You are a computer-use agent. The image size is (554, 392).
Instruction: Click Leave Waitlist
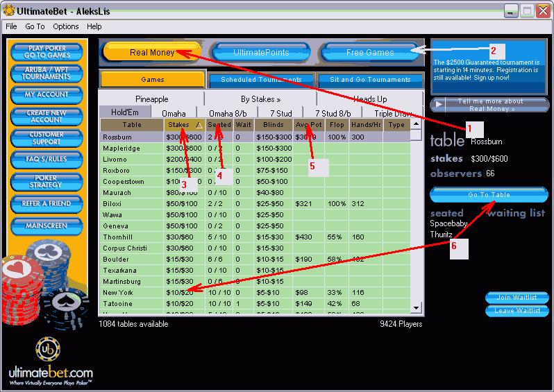(x=517, y=311)
